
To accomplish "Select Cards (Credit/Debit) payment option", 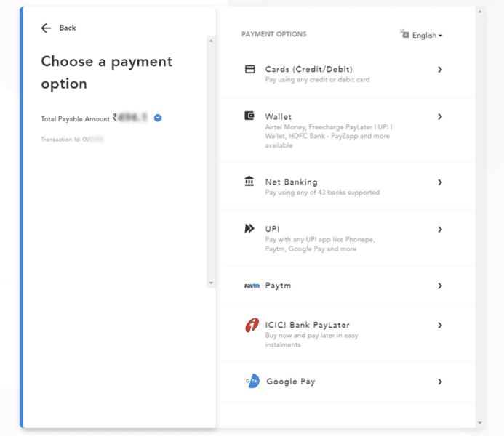I will pyautogui.click(x=347, y=74).
